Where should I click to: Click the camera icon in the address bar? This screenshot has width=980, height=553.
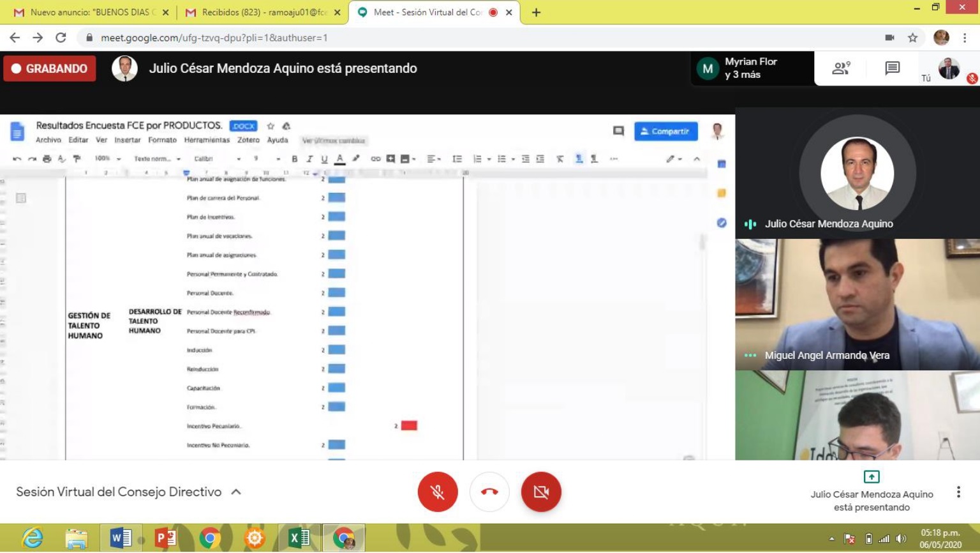click(889, 38)
